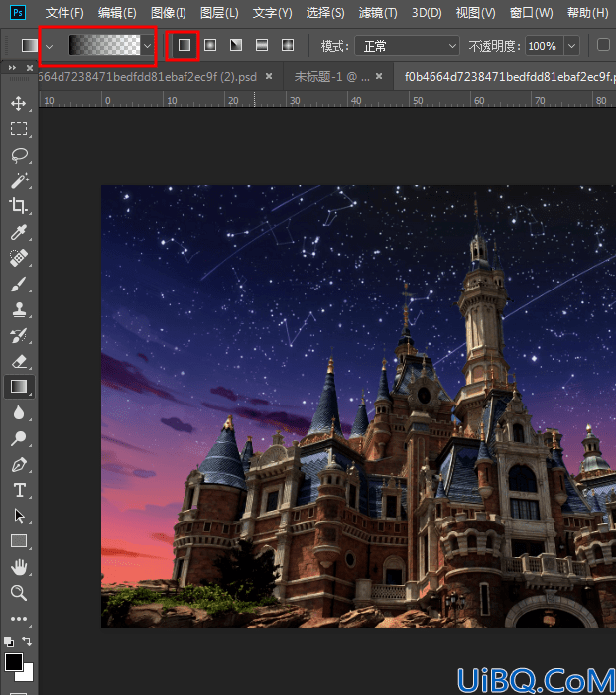
Task: Switch to the (2).psd document tab
Action: pos(148,77)
